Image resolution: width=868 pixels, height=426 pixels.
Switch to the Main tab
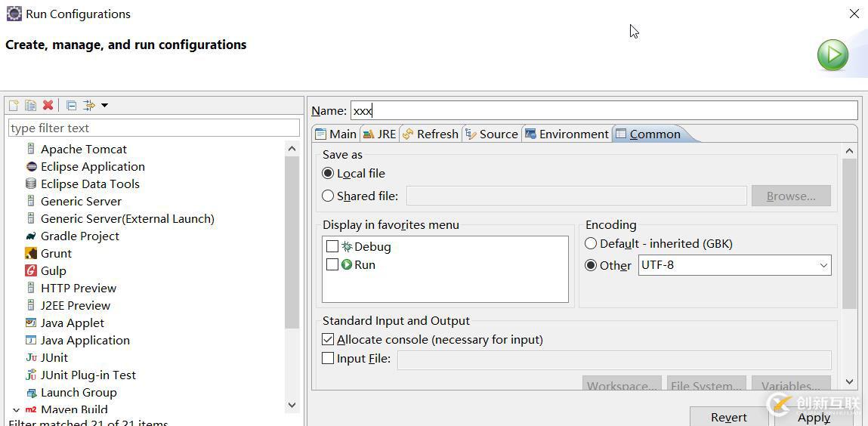click(x=336, y=134)
